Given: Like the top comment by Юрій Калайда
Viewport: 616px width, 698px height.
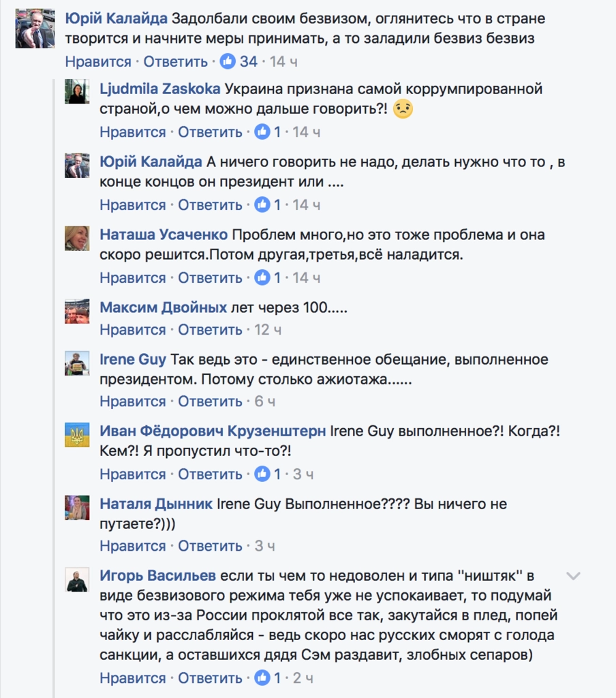Looking at the screenshot, I should pos(98,61).
